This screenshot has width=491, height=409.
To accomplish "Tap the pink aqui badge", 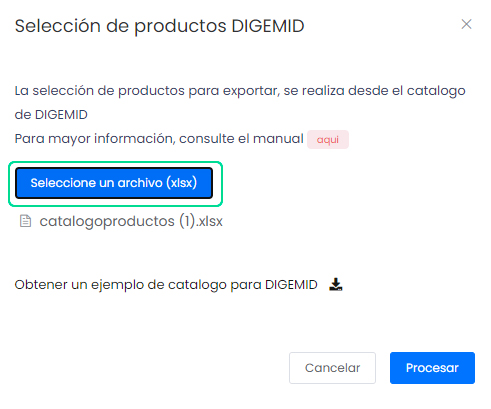I will tap(328, 139).
